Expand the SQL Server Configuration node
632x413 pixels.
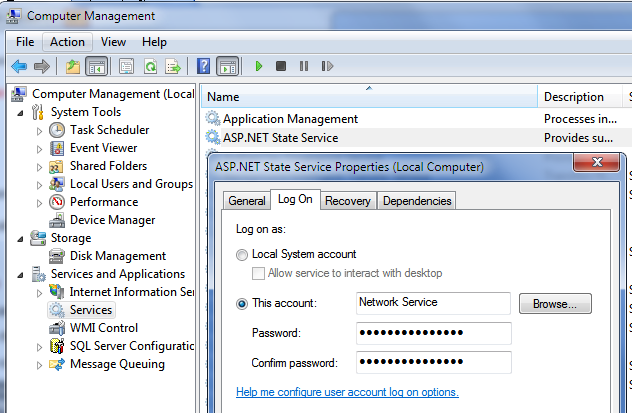point(39,347)
